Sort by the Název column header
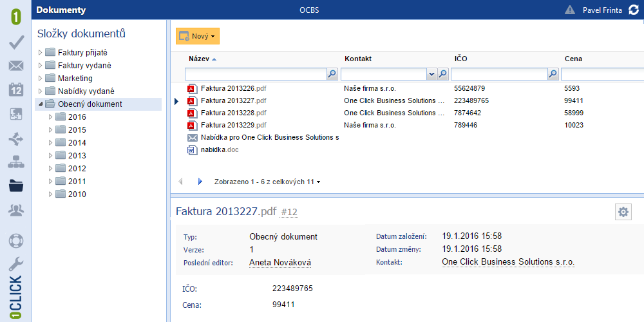The height and width of the screenshot is (322, 644). 200,59
